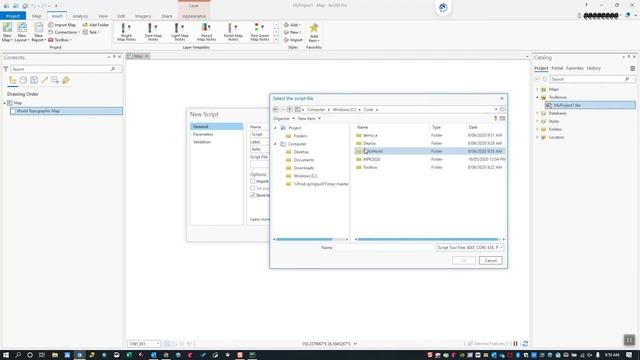Click Cancel in Select script file dialog
This screenshot has height=360, width=640.
490,260
